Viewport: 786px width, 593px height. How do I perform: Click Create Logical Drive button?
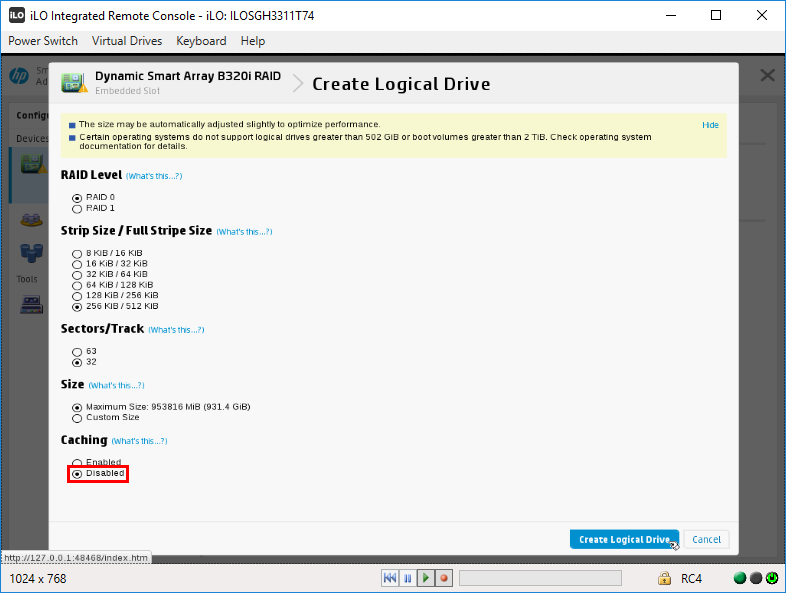pos(624,539)
